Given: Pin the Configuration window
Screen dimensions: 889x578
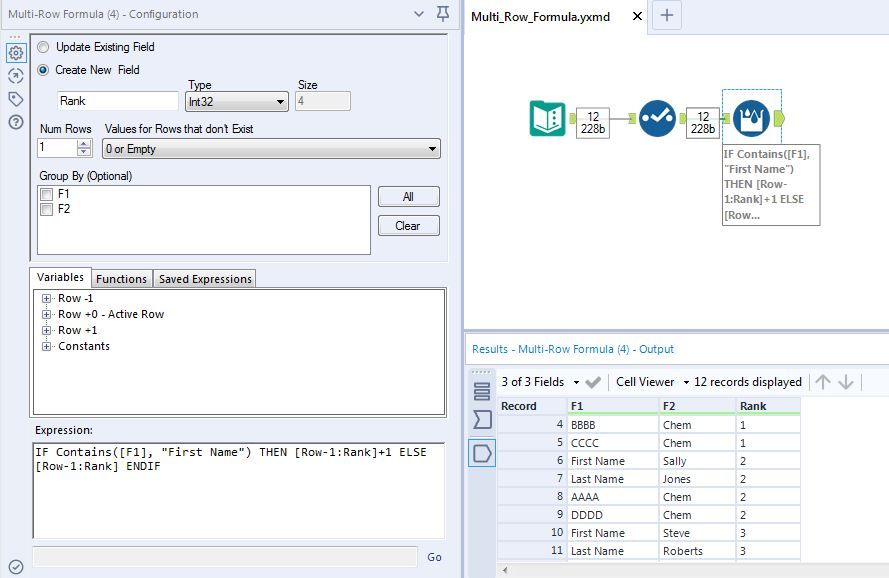Looking at the screenshot, I should 443,14.
